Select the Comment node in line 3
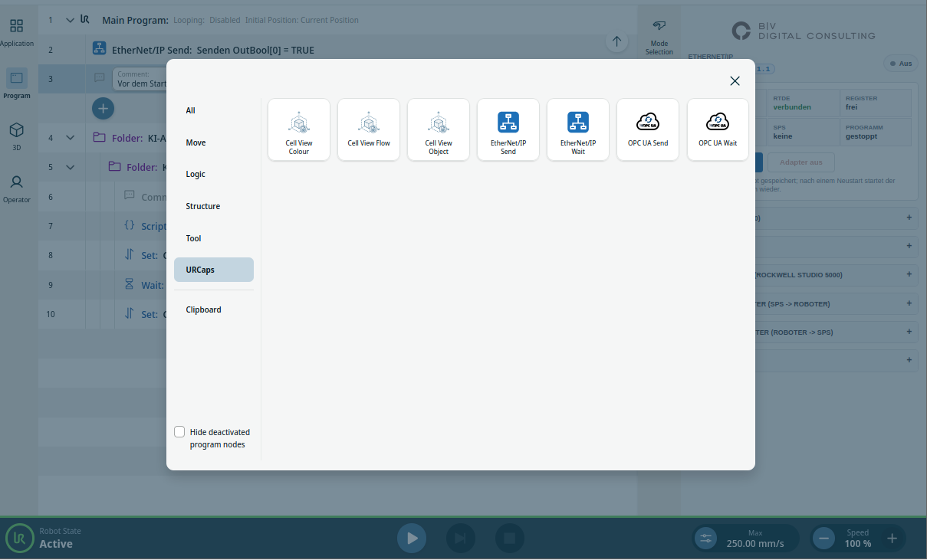Screen dimensions: 927x560 (103, 79)
